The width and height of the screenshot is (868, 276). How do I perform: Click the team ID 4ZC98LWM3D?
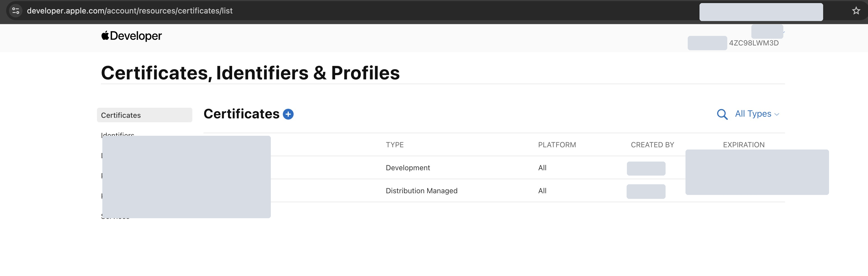[754, 43]
